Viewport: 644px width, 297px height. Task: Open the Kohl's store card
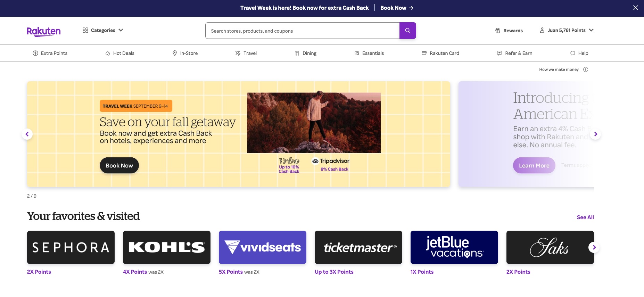[x=167, y=247]
